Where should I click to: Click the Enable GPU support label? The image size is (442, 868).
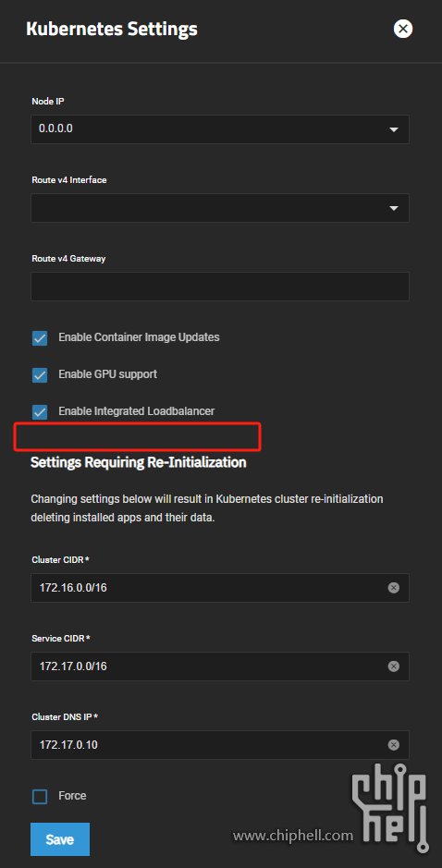[x=108, y=374]
